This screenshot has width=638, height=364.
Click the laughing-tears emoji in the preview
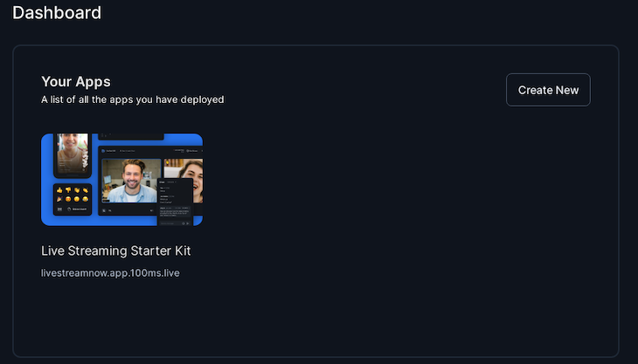point(85,199)
